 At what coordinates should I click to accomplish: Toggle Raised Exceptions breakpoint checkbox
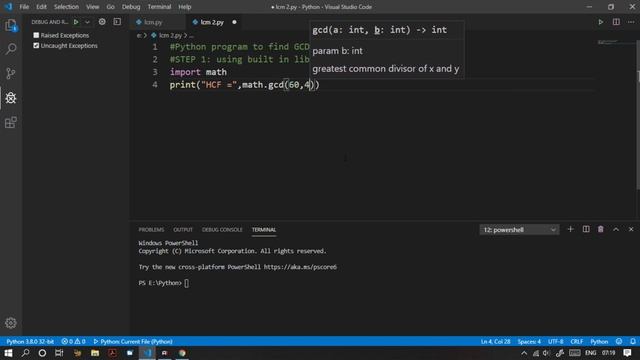point(36,36)
